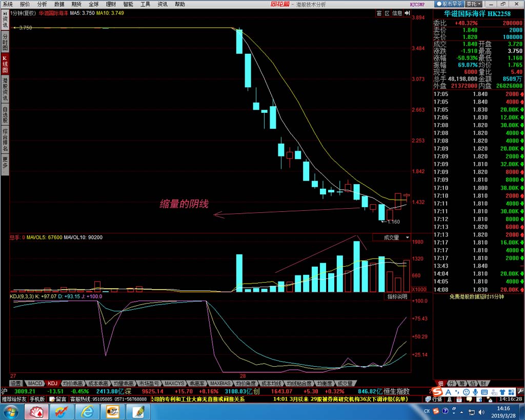Switch to the MAXCYS indicator tab
The image size is (525, 420).
pyautogui.click(x=174, y=383)
